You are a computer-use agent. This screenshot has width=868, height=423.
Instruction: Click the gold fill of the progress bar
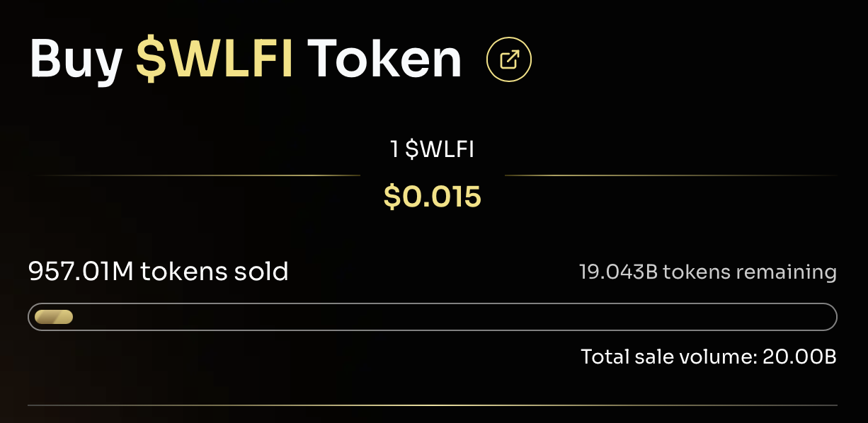(54, 317)
